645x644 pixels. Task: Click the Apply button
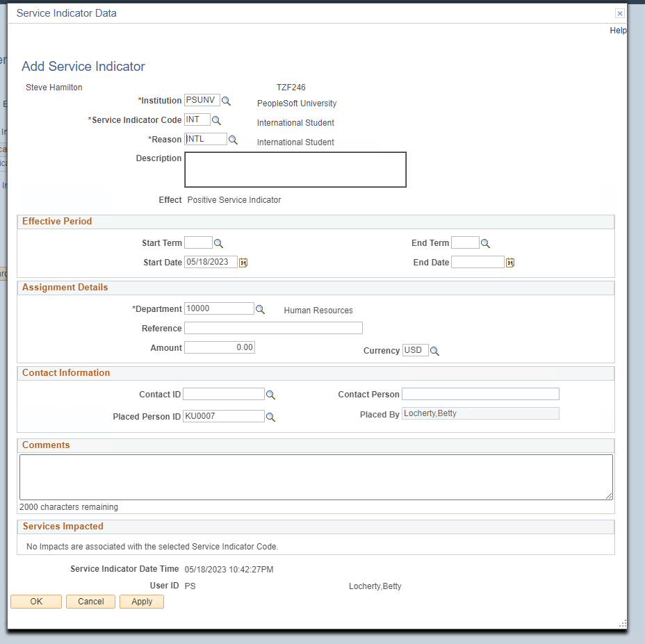142,602
